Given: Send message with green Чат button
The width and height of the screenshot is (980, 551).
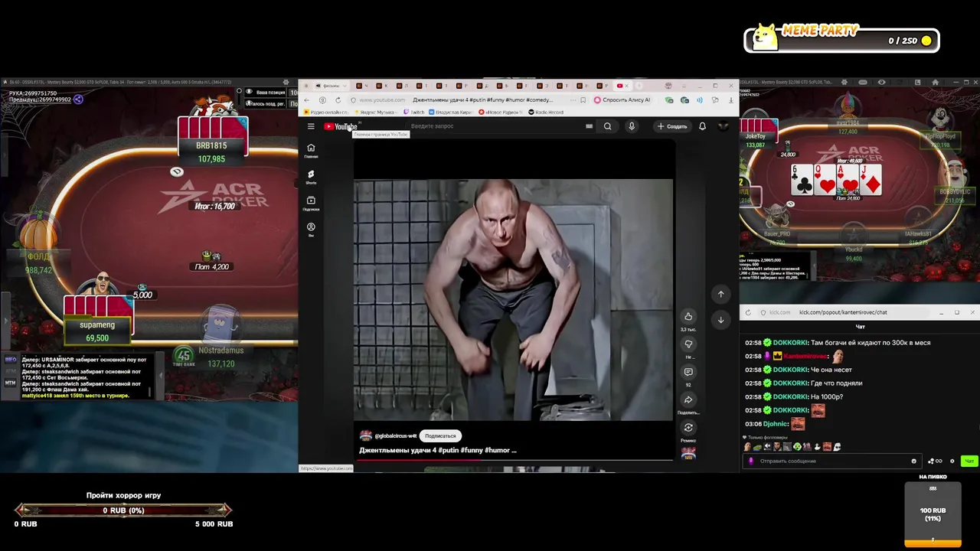Looking at the screenshot, I should 969,461.
